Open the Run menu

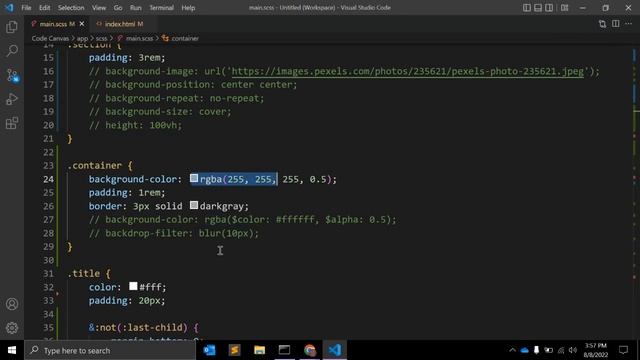[x=136, y=8]
